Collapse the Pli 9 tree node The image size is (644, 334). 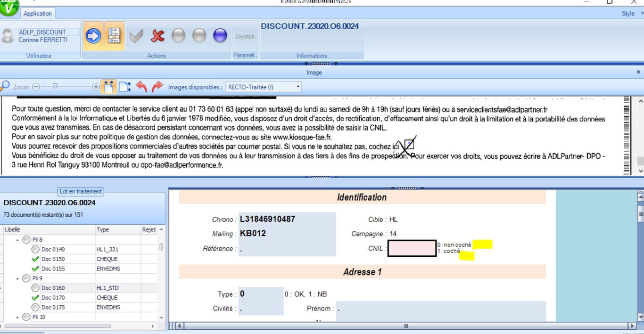pos(17,279)
